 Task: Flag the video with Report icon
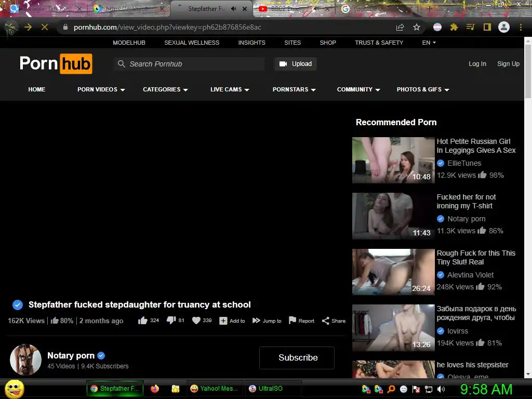coord(292,321)
